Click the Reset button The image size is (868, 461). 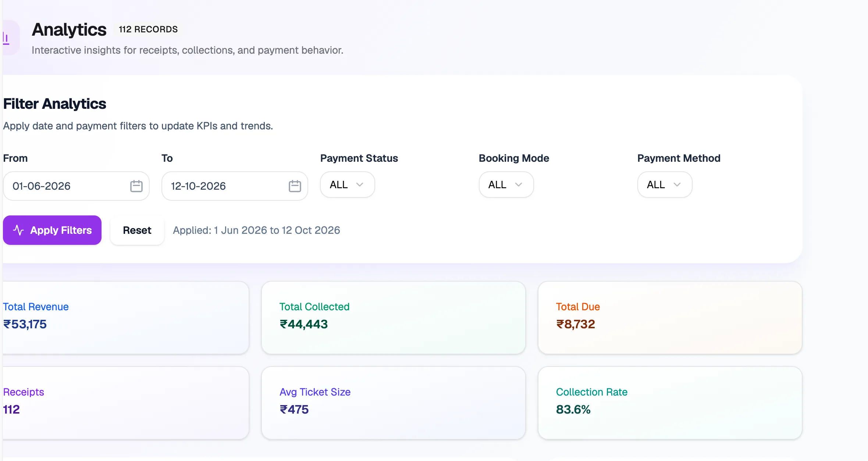coord(137,230)
